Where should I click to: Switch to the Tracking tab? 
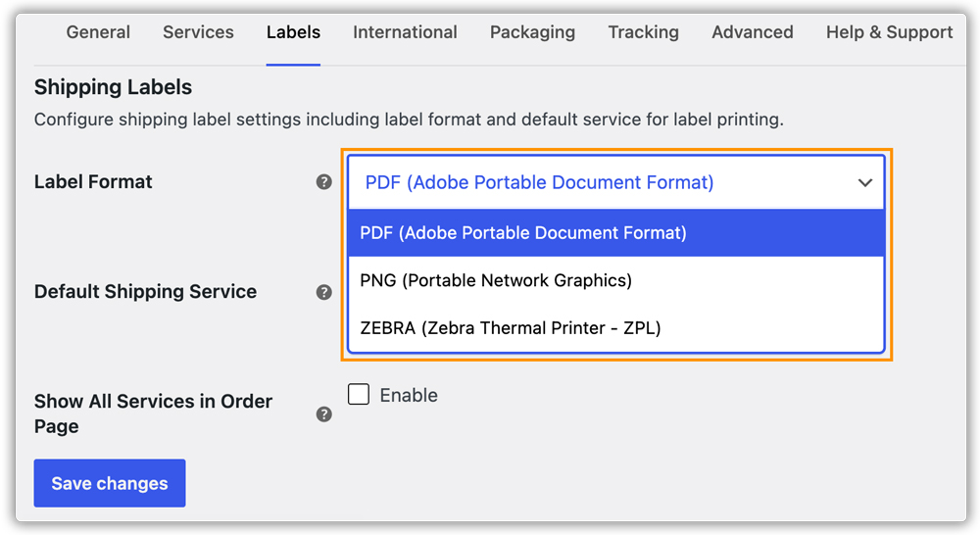click(643, 32)
